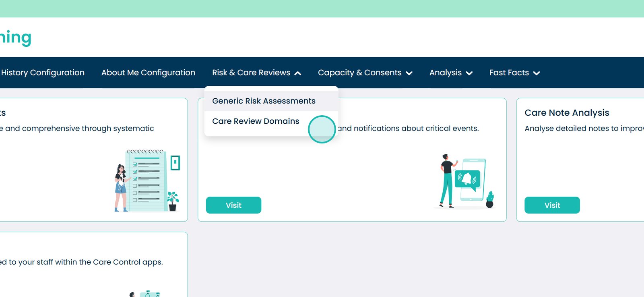Click the Care Note Analysis heading
The width and height of the screenshot is (644, 297).
(x=567, y=113)
